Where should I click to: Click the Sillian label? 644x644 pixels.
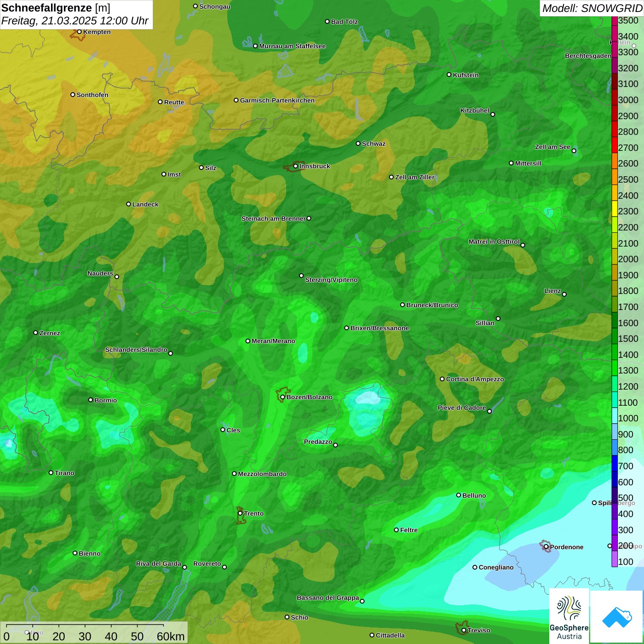pyautogui.click(x=485, y=323)
